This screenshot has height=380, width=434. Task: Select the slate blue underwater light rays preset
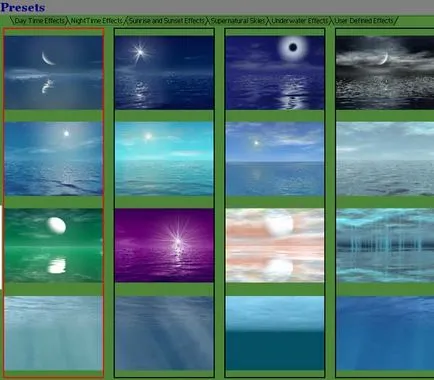point(164,333)
